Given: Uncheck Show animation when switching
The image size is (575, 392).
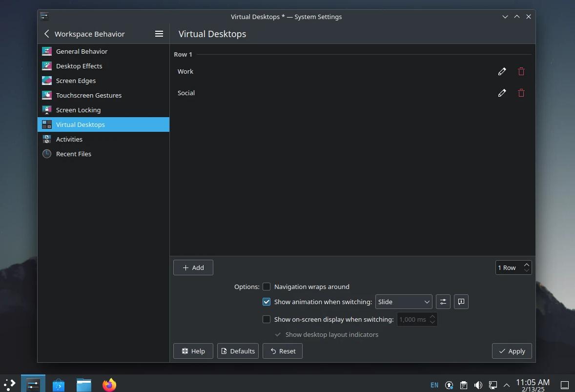Looking at the screenshot, I should pos(267,302).
